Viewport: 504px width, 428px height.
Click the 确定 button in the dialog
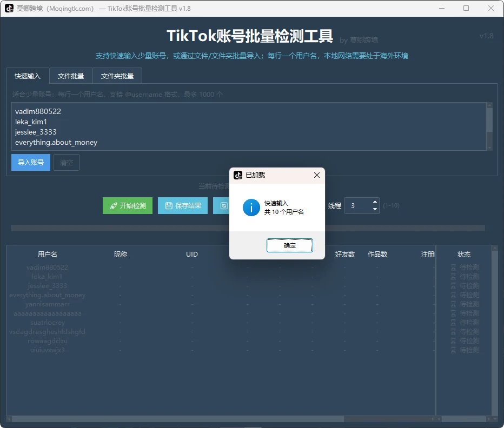click(x=290, y=245)
